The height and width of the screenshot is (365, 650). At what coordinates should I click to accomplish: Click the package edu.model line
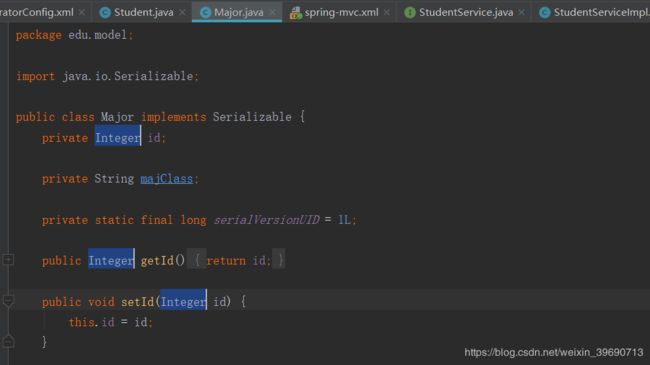click(75, 35)
